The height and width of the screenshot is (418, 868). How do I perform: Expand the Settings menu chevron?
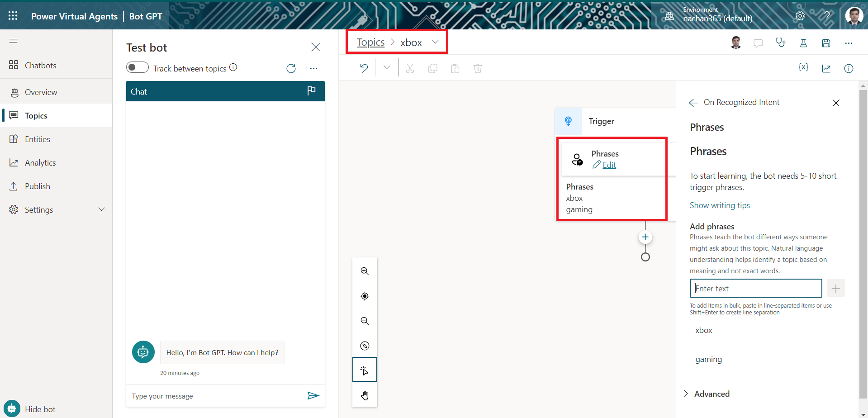click(x=102, y=209)
